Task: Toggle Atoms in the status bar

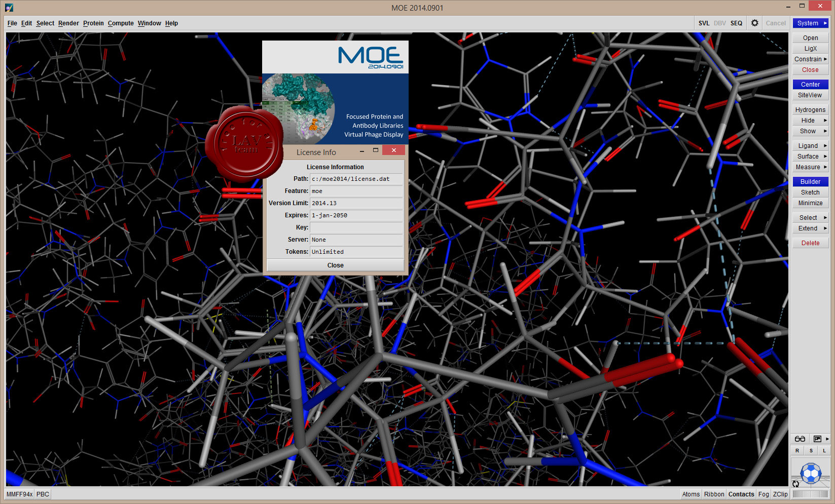Action: 691,494
